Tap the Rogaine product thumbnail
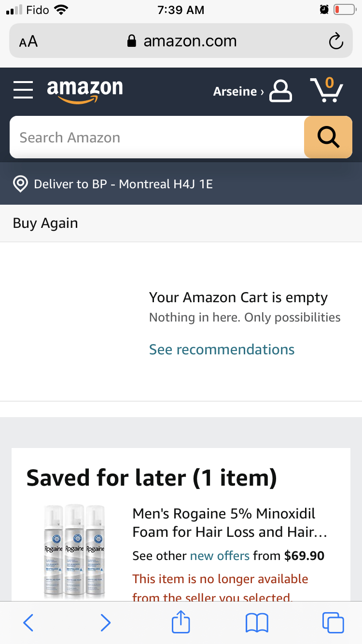The height and width of the screenshot is (644, 362). [x=75, y=550]
